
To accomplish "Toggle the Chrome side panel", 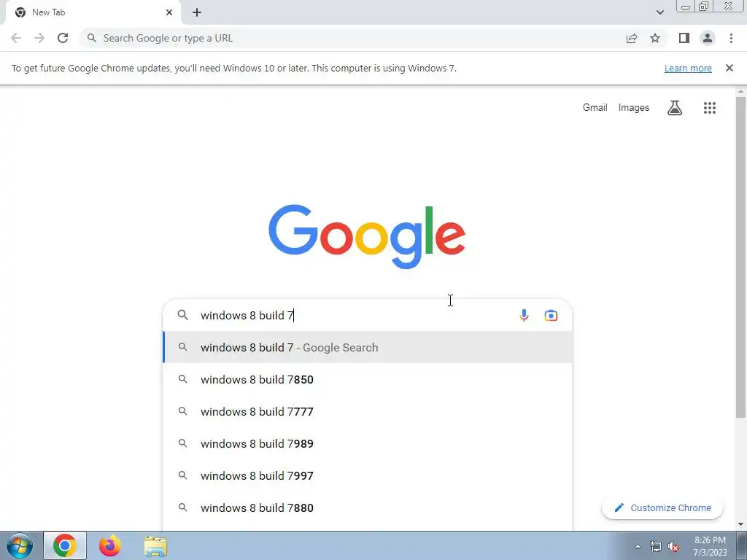I will click(684, 38).
